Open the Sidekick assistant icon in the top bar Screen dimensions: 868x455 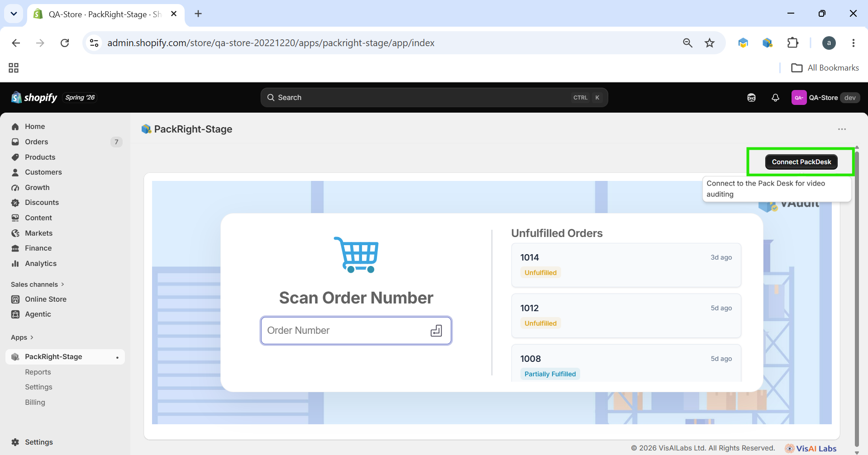(x=751, y=98)
